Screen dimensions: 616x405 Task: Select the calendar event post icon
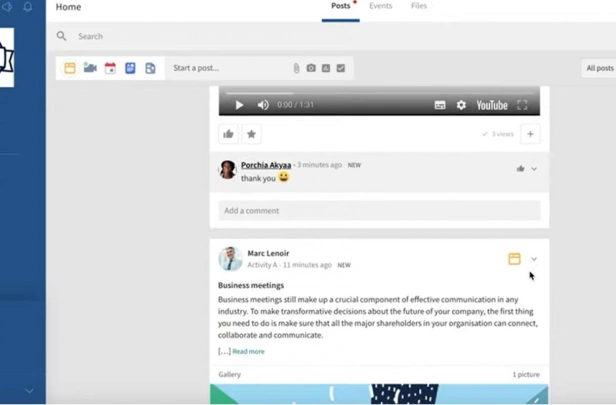110,68
